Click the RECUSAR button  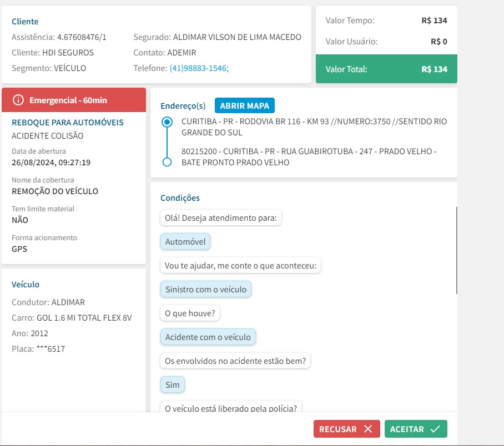346,429
